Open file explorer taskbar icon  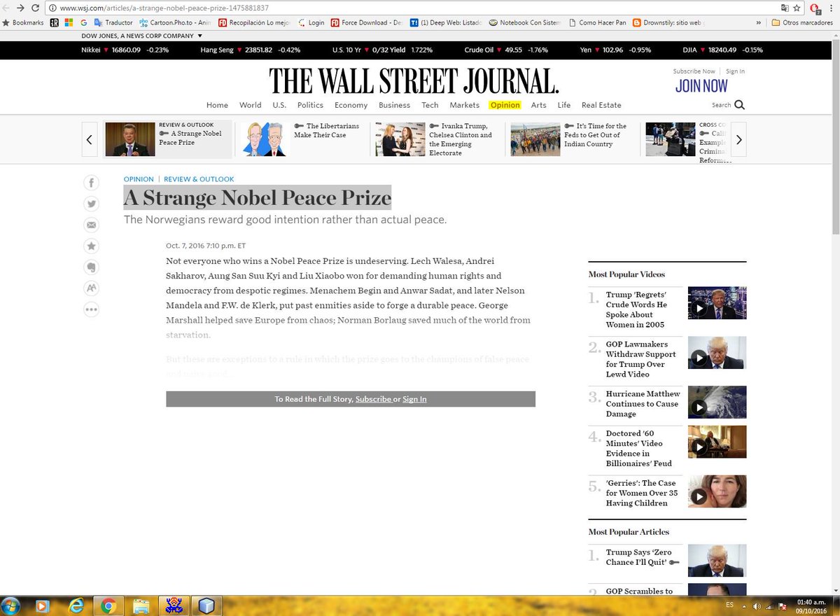pos(141,605)
